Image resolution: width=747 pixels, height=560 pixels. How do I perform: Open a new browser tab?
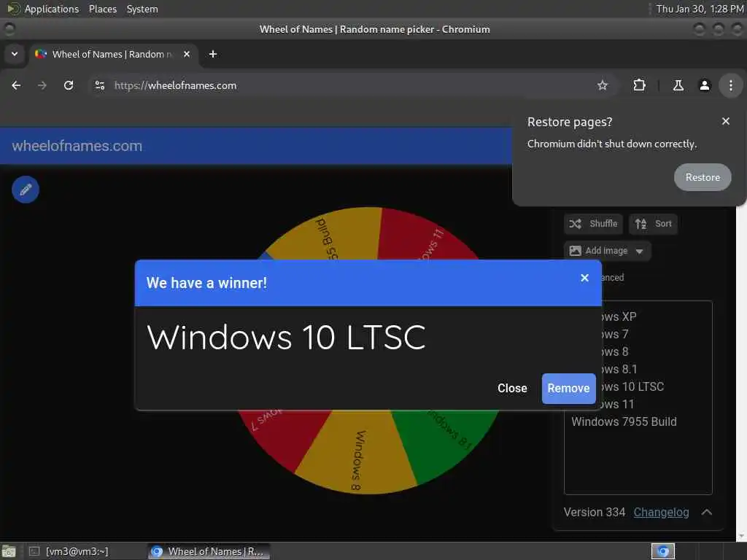213,54
